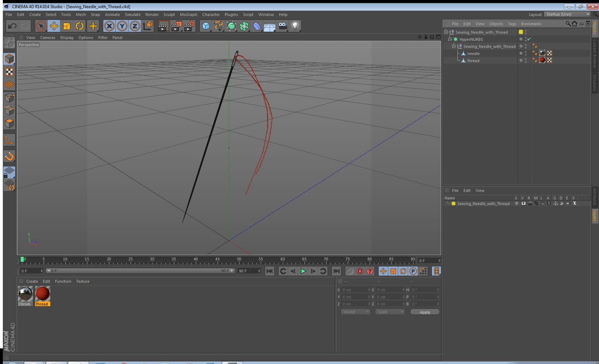Select Points mode in the sidebar

coord(9,98)
